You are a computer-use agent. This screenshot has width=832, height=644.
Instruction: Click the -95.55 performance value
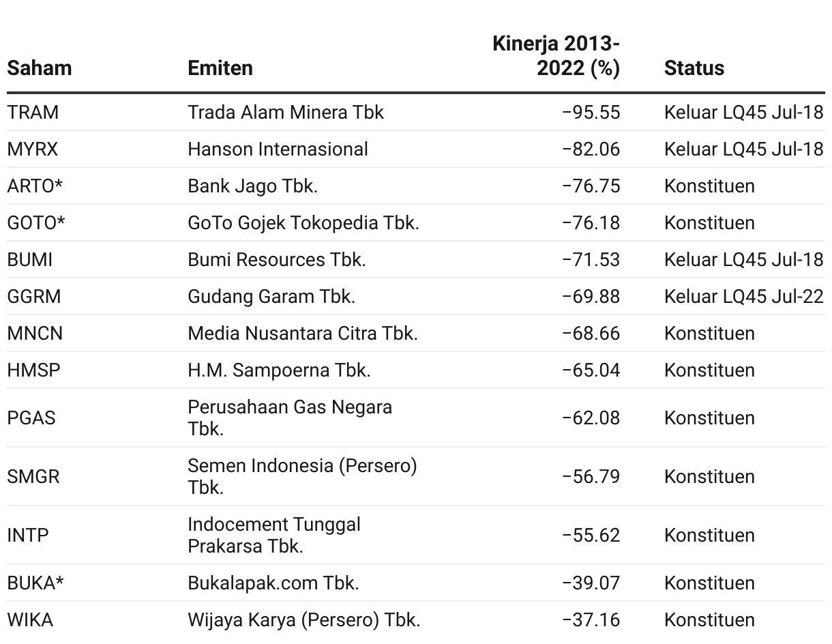coord(591,112)
